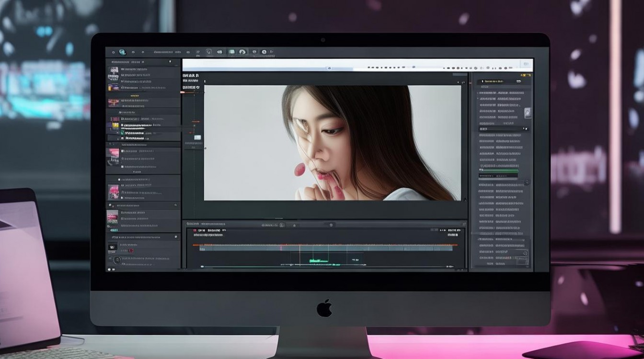This screenshot has width=644, height=359.
Task: Click the round dial icon at left panel bottom
Action: (117, 260)
